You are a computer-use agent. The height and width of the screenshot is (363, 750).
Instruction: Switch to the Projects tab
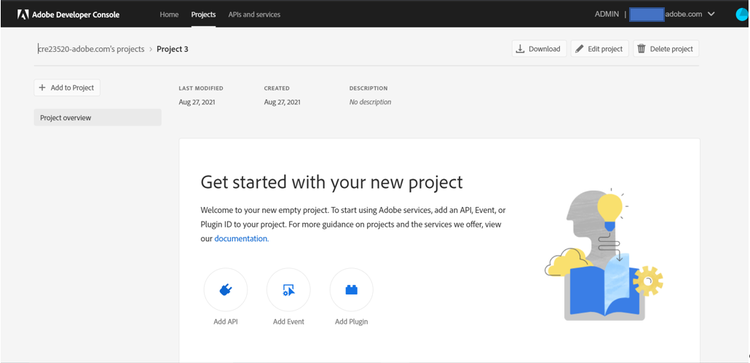click(203, 14)
